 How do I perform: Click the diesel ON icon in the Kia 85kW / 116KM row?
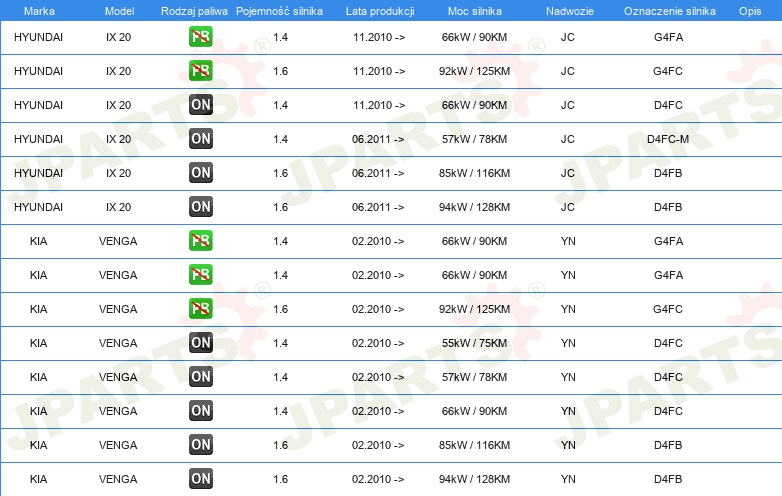click(x=200, y=444)
